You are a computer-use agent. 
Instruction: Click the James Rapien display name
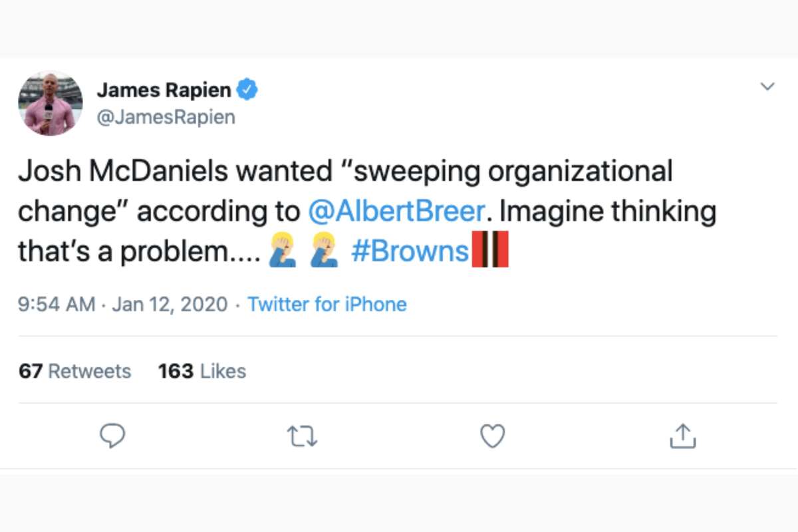coord(167,90)
